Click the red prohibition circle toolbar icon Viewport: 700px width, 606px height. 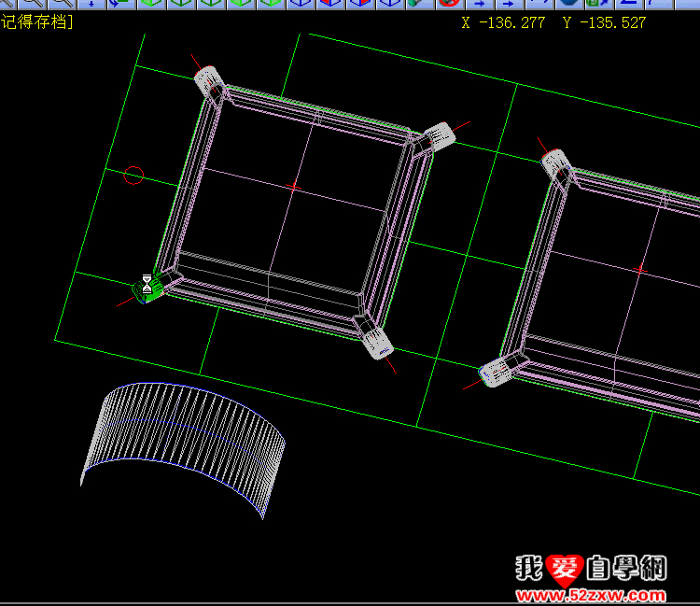point(450,4)
